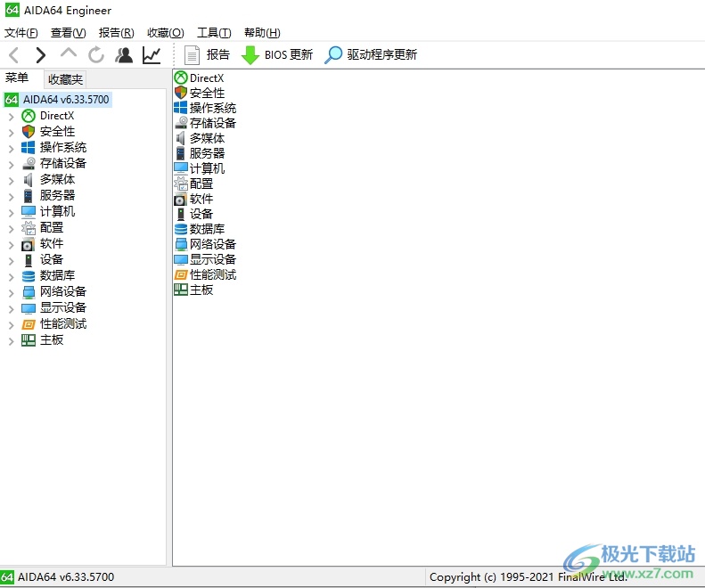The height and width of the screenshot is (588, 705).
Task: Click the 配置 gear icon in the right pane
Action: click(x=181, y=184)
